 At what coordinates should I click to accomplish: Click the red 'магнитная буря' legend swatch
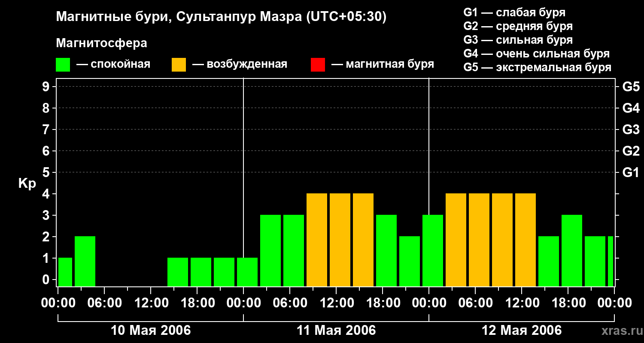point(318,65)
